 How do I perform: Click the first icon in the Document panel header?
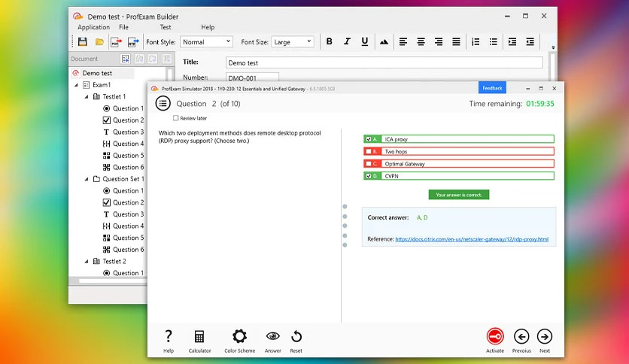(125, 59)
